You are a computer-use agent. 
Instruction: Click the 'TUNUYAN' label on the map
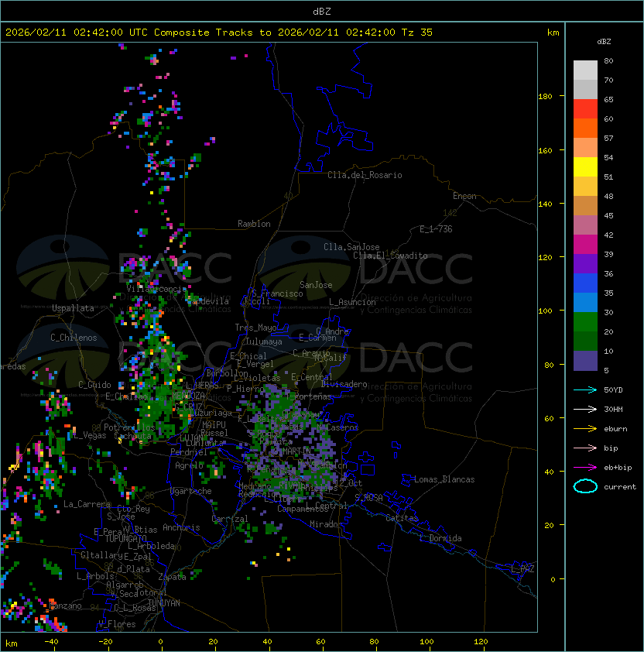pos(164,603)
